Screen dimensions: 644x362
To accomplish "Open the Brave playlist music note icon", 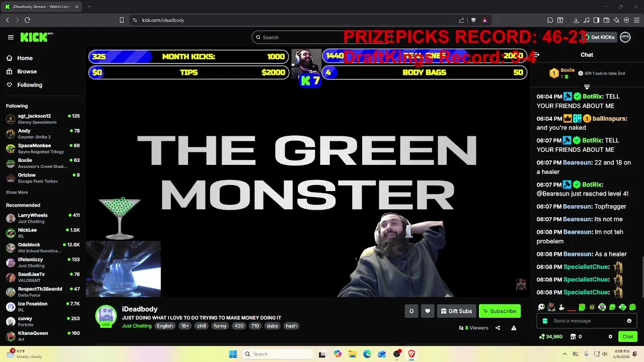I will point(586,20).
